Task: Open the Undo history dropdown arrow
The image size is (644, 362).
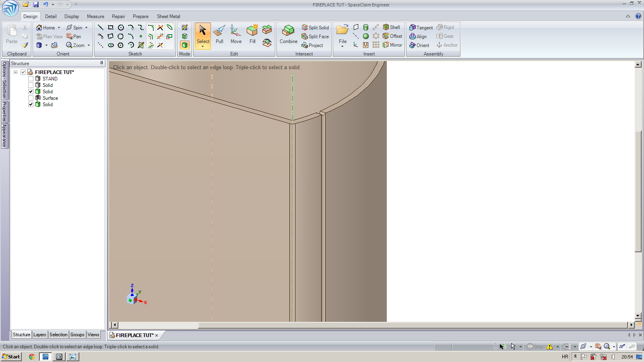Action: (53, 5)
